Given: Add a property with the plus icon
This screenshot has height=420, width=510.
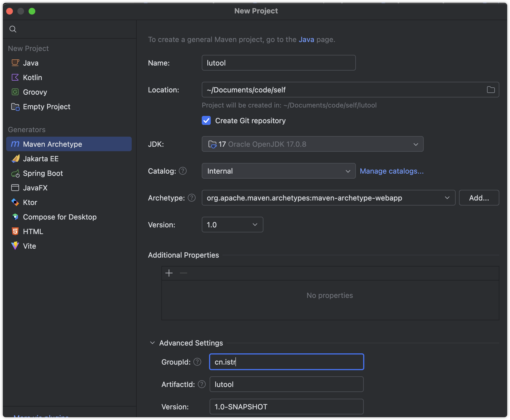Looking at the screenshot, I should click(x=169, y=273).
